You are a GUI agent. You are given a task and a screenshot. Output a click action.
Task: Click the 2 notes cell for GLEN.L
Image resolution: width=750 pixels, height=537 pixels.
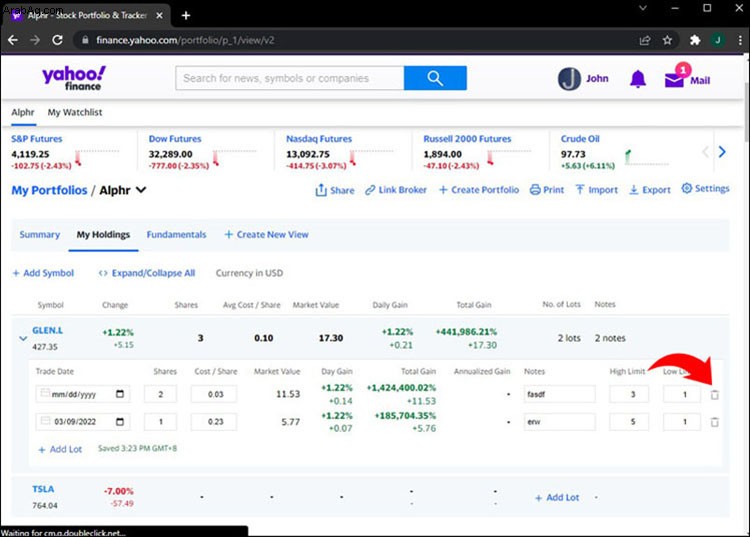610,338
